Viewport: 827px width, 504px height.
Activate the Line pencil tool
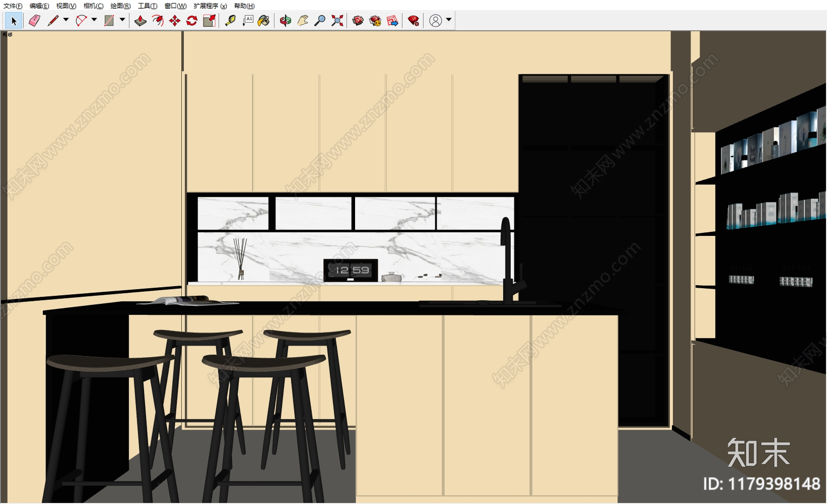[x=53, y=21]
